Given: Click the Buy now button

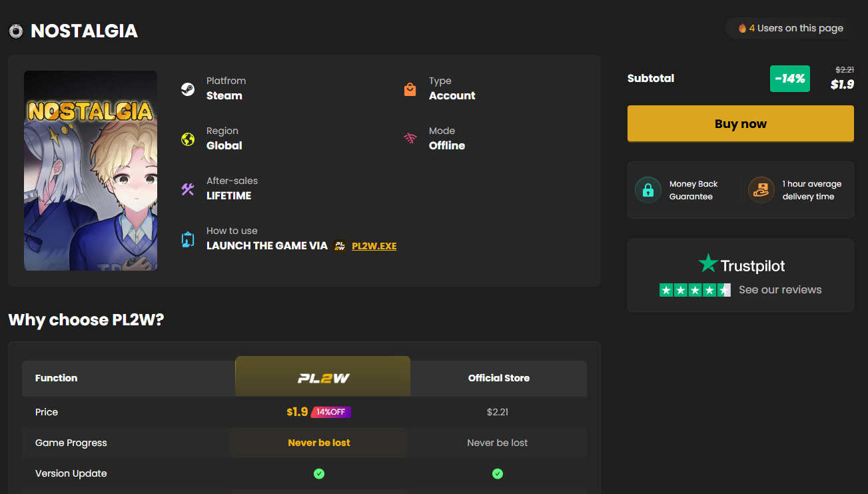Looking at the screenshot, I should [740, 123].
